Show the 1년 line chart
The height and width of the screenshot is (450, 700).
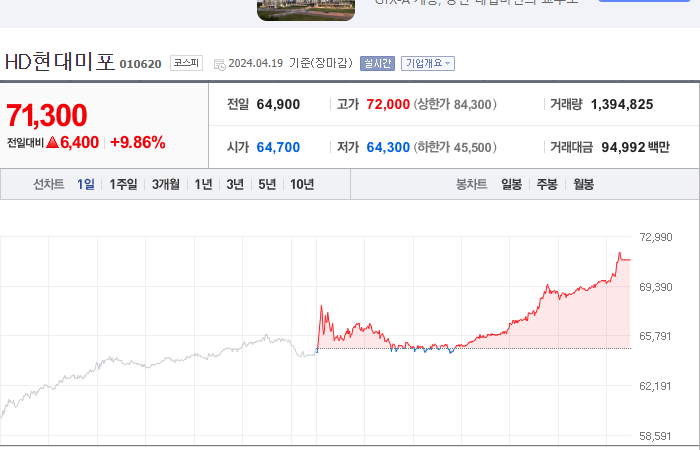[204, 184]
